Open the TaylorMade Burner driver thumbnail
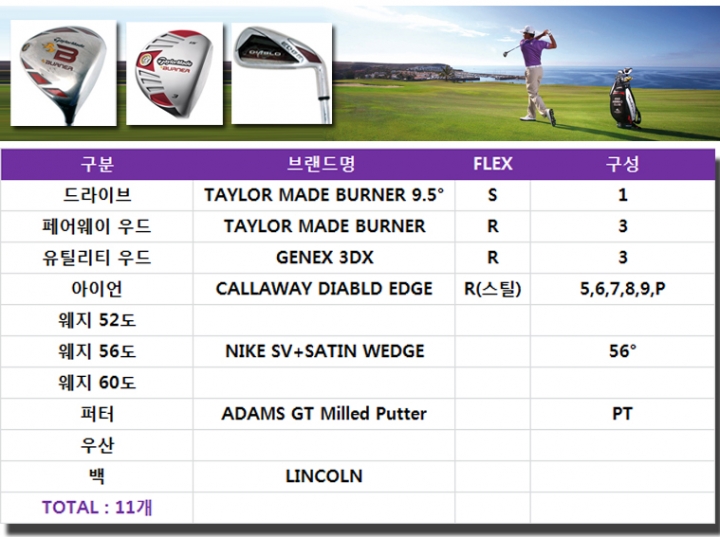This screenshot has height=537, width=720. pyautogui.click(x=63, y=73)
